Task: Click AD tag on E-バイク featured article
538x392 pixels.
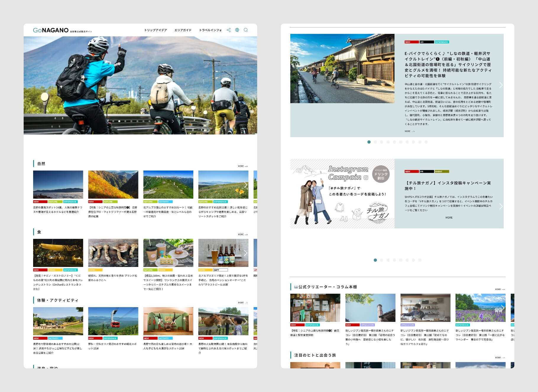Action: pyautogui.click(x=427, y=42)
